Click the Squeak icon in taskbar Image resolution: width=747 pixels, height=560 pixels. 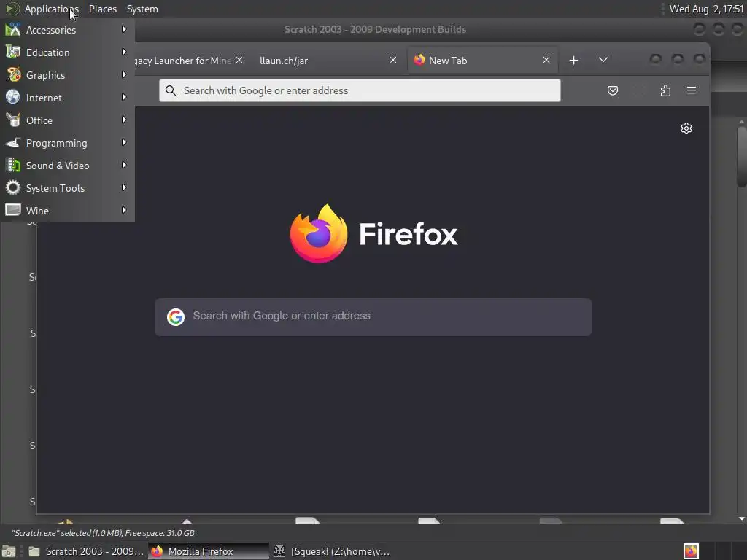tap(279, 551)
